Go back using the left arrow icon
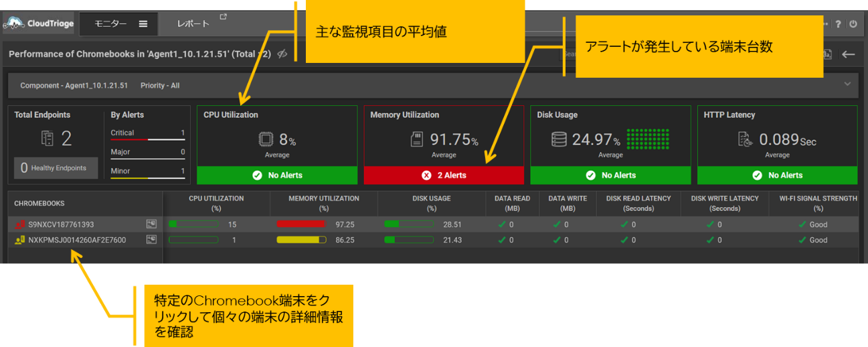Screen dimensions: 868x347 click(x=849, y=54)
